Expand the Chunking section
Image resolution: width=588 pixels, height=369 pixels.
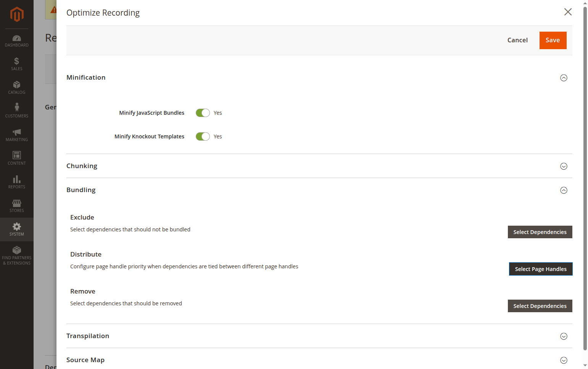point(564,166)
